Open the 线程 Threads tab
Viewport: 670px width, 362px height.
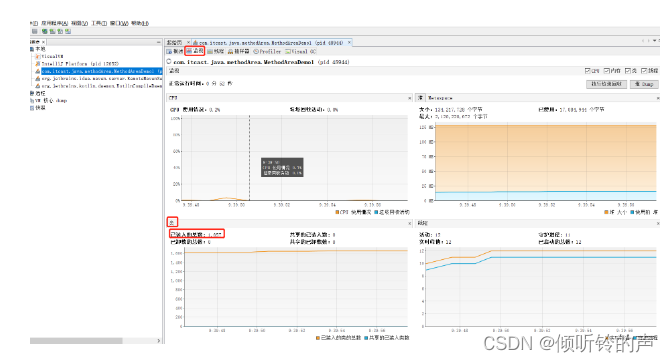pyautogui.click(x=216, y=51)
